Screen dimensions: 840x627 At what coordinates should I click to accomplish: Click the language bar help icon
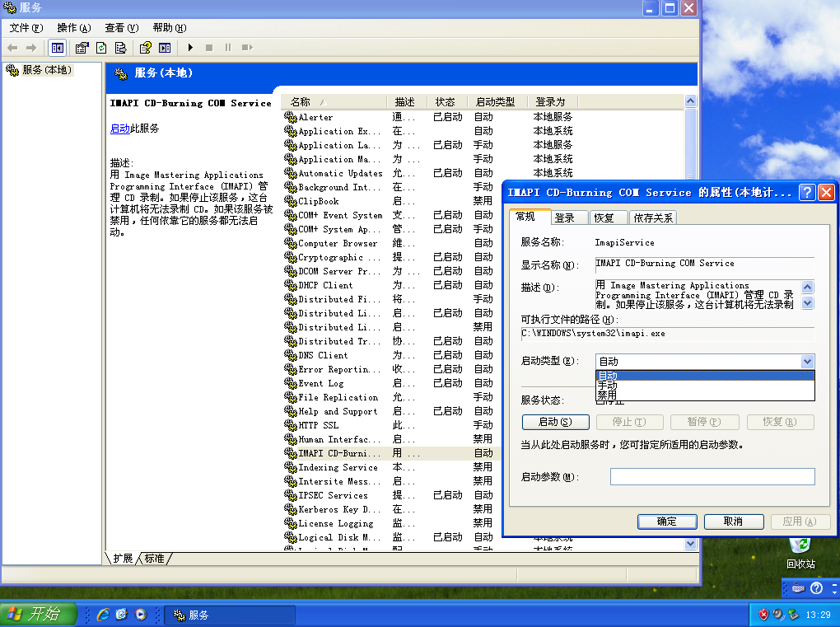point(816,588)
